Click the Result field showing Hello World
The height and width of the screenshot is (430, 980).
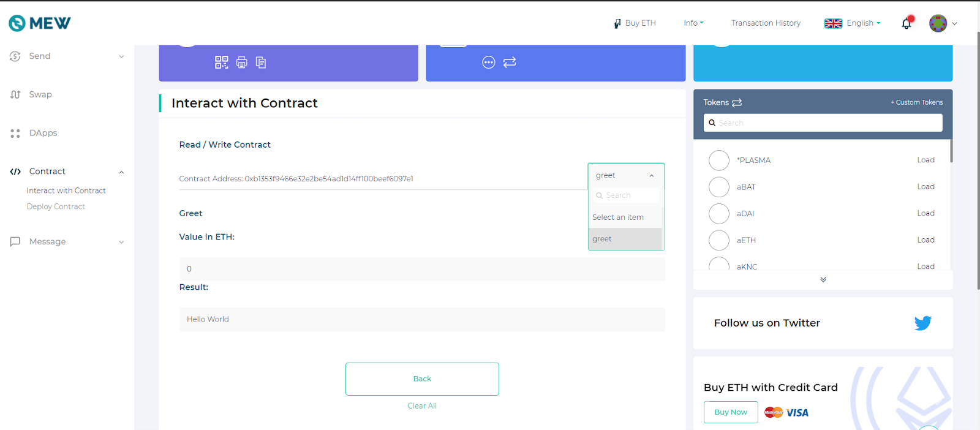coord(422,319)
